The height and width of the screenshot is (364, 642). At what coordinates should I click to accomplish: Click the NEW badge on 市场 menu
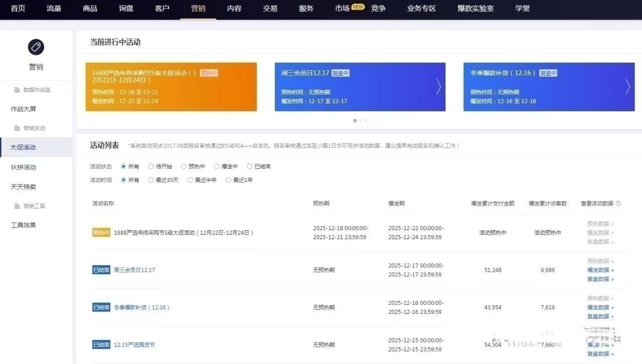[358, 7]
